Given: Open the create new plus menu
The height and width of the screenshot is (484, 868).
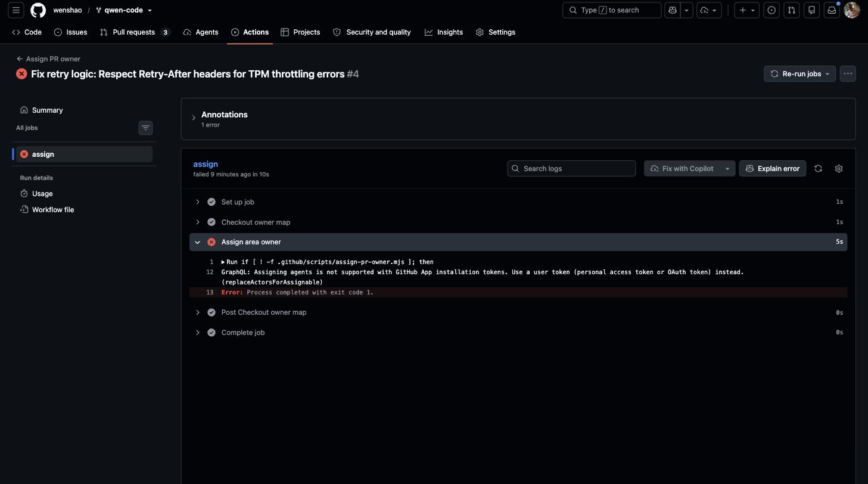Looking at the screenshot, I should [x=746, y=10].
